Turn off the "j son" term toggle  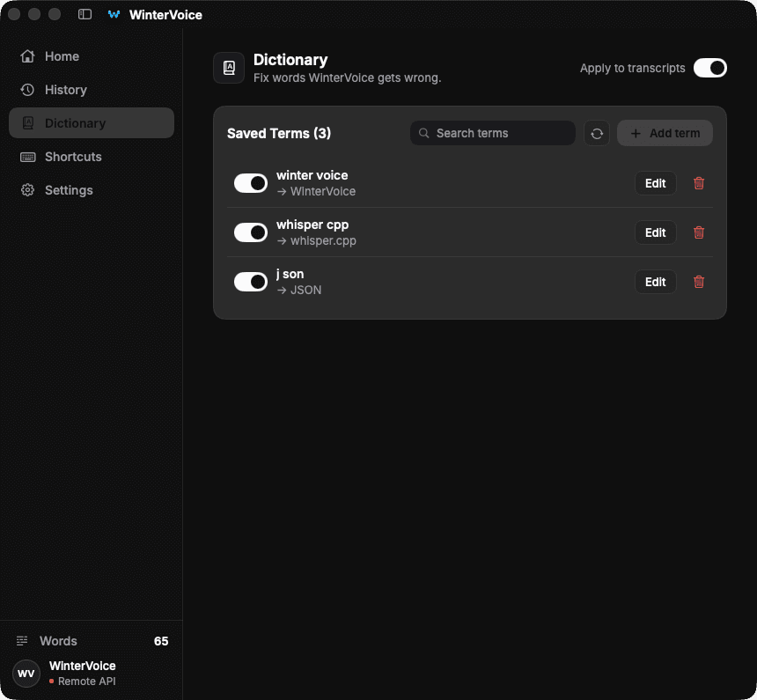(251, 282)
